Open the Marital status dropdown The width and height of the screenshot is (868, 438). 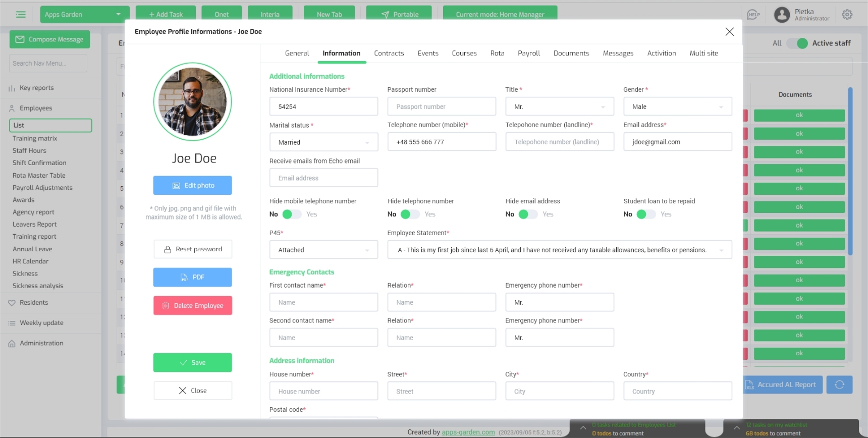coord(323,142)
